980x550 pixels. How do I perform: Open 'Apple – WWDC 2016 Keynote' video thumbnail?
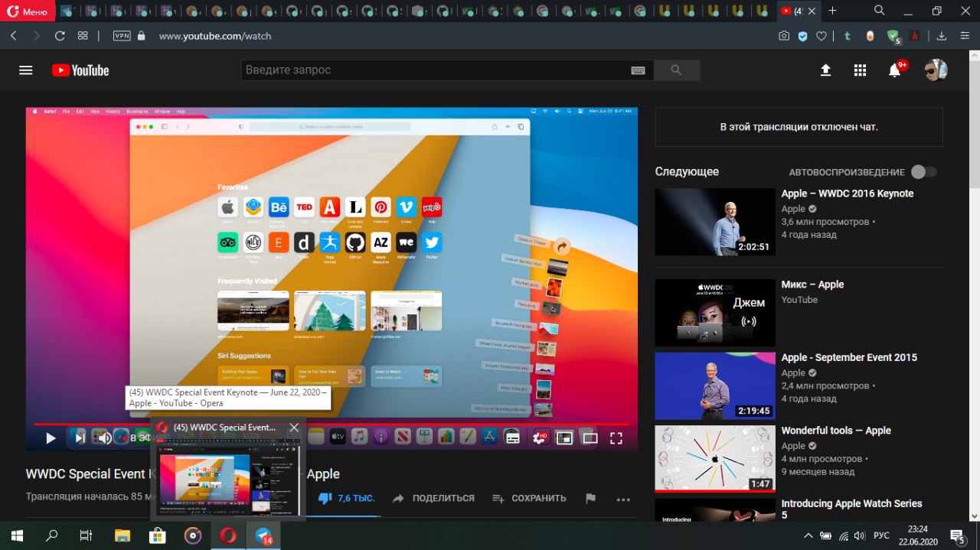click(715, 222)
